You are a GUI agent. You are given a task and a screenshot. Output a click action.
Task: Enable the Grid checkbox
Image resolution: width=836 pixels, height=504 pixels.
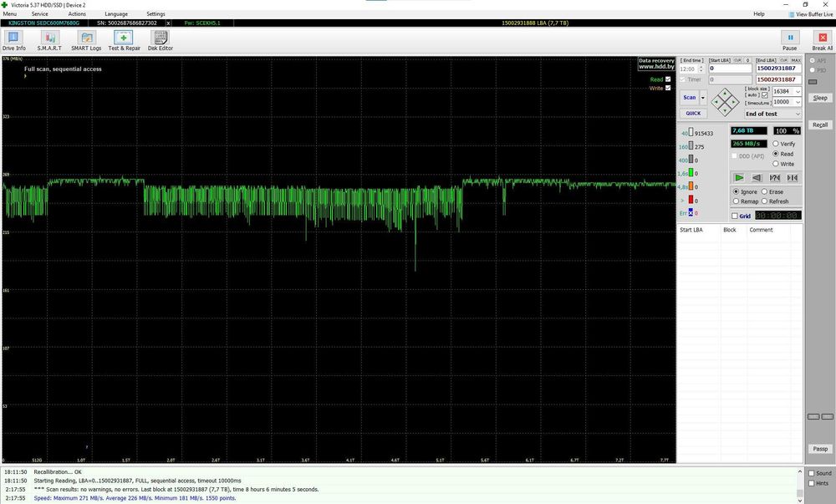point(735,216)
